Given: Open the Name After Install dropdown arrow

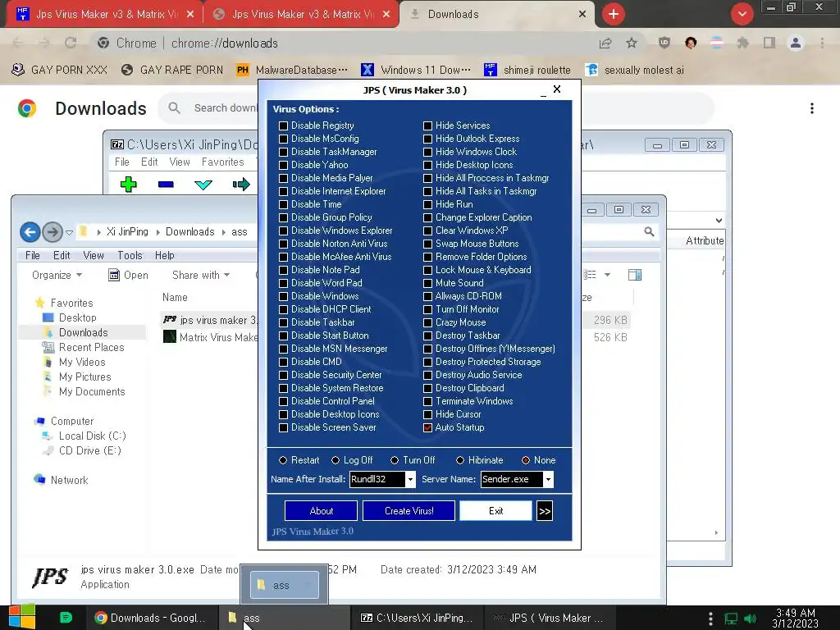Looking at the screenshot, I should click(x=410, y=479).
